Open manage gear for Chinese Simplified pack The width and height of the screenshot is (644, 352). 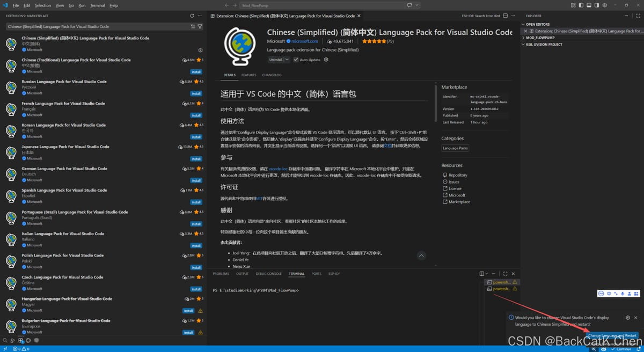(201, 50)
